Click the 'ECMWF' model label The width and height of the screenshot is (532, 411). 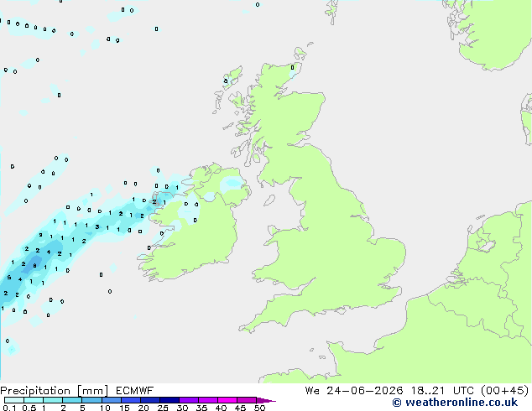coord(135,391)
